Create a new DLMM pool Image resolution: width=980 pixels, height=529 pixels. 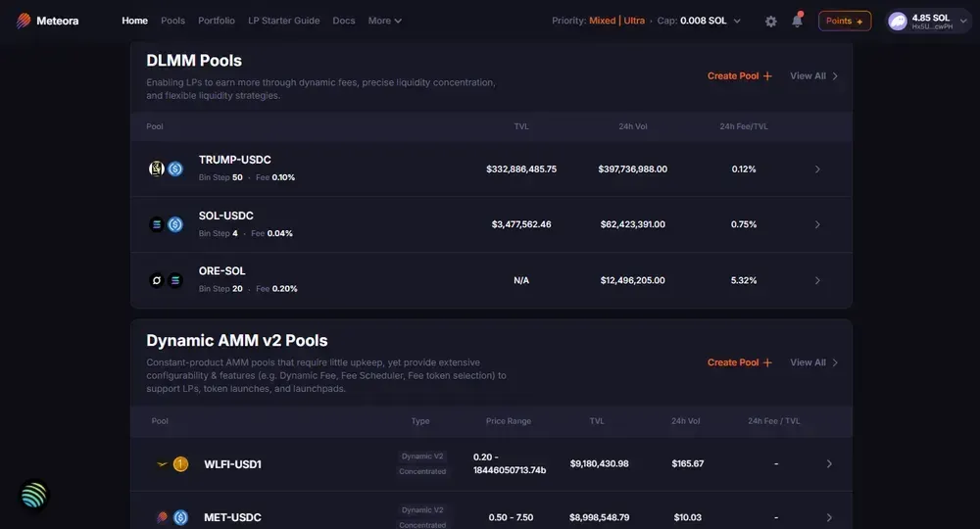pos(739,76)
